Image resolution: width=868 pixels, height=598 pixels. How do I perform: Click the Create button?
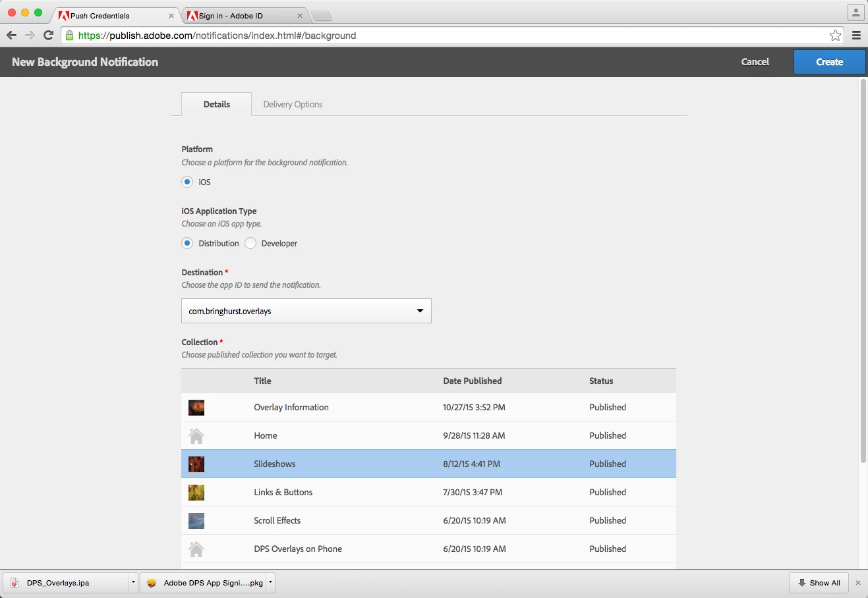[830, 62]
